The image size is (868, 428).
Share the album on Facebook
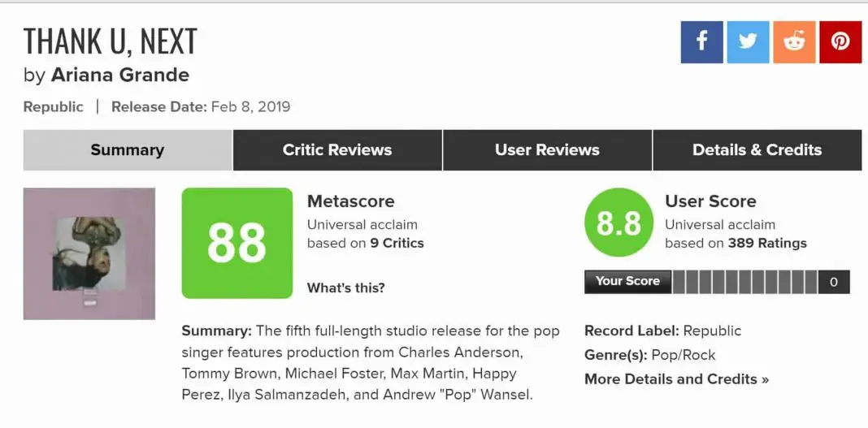click(701, 41)
